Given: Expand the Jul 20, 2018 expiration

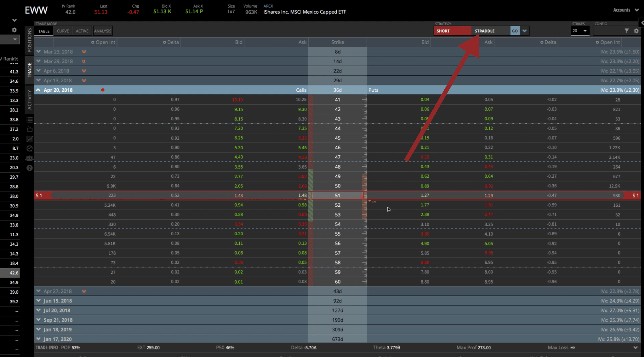Looking at the screenshot, I should coord(38,310).
